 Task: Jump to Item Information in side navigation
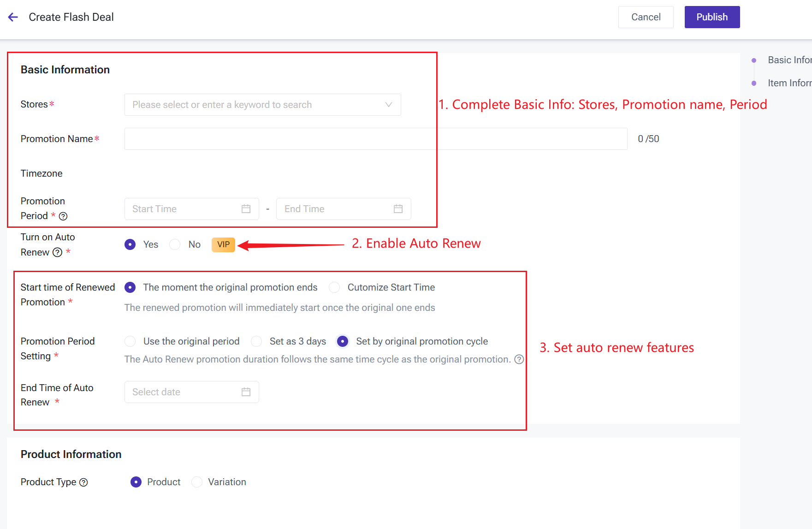(x=789, y=83)
